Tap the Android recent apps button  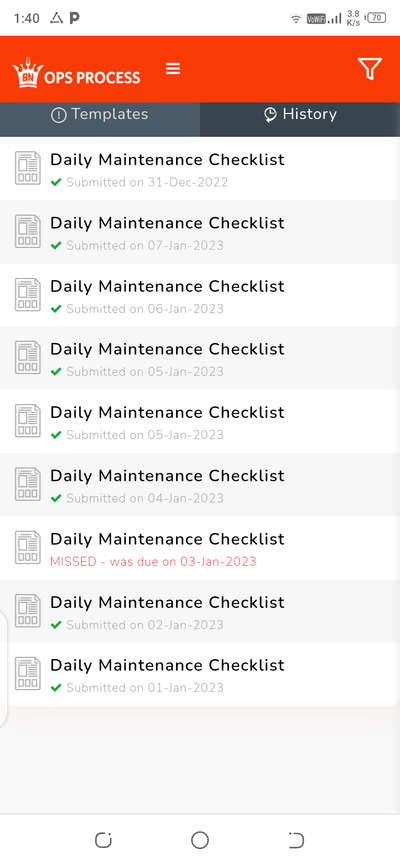103,840
